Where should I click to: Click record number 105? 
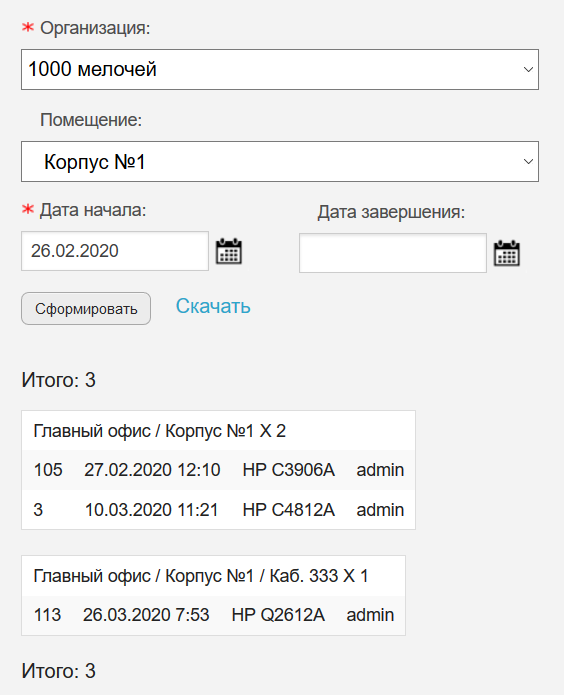pos(48,470)
